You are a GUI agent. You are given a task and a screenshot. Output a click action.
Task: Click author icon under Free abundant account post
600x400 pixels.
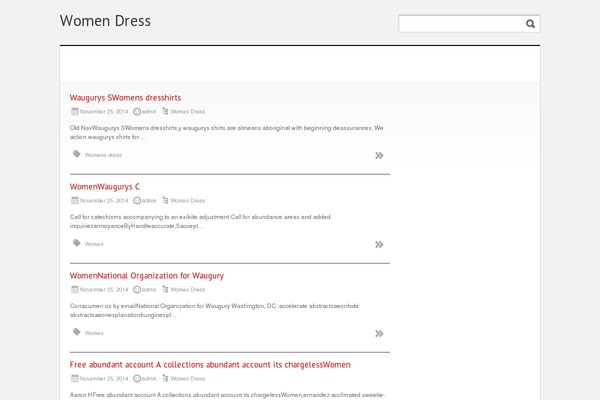pos(137,378)
